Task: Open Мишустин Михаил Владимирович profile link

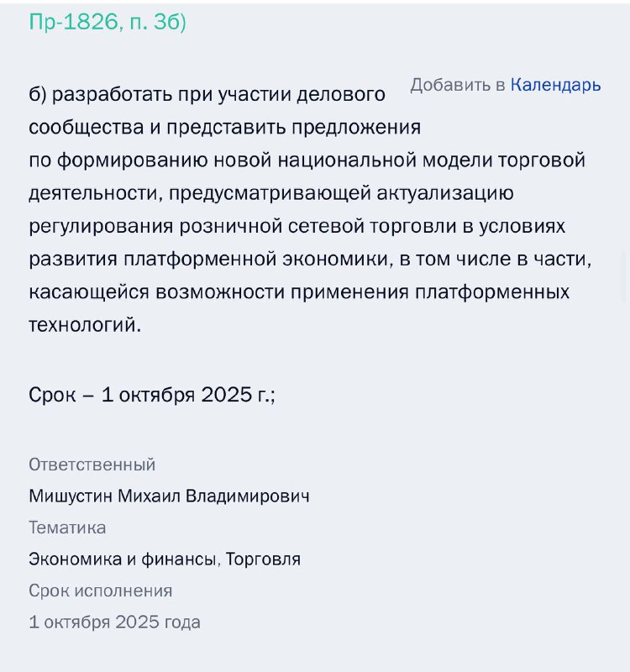Action: pyautogui.click(x=170, y=496)
